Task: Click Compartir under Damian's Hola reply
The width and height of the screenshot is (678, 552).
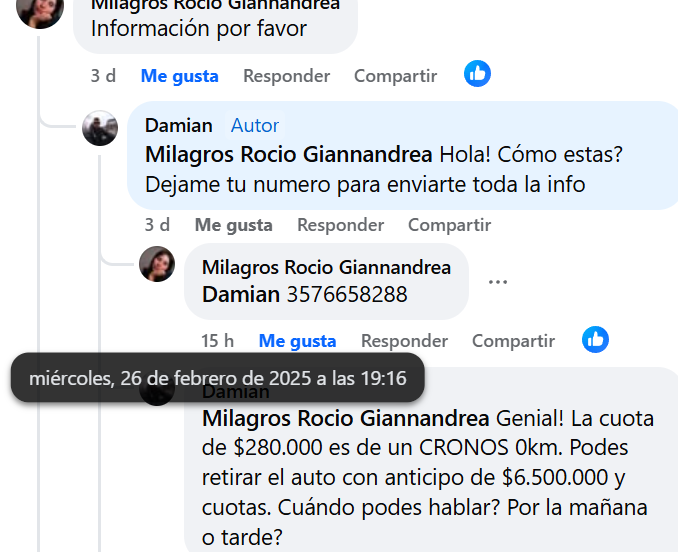Action: click(449, 225)
